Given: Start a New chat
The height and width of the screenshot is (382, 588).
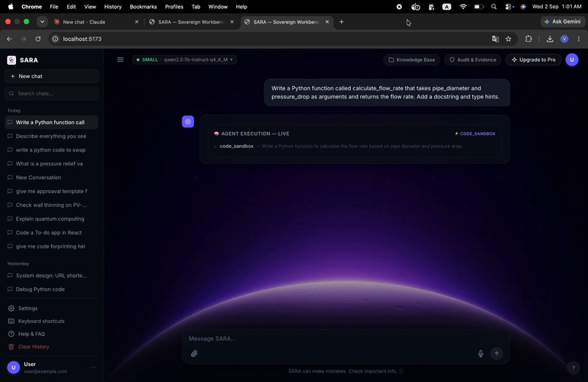Looking at the screenshot, I should click(52, 76).
